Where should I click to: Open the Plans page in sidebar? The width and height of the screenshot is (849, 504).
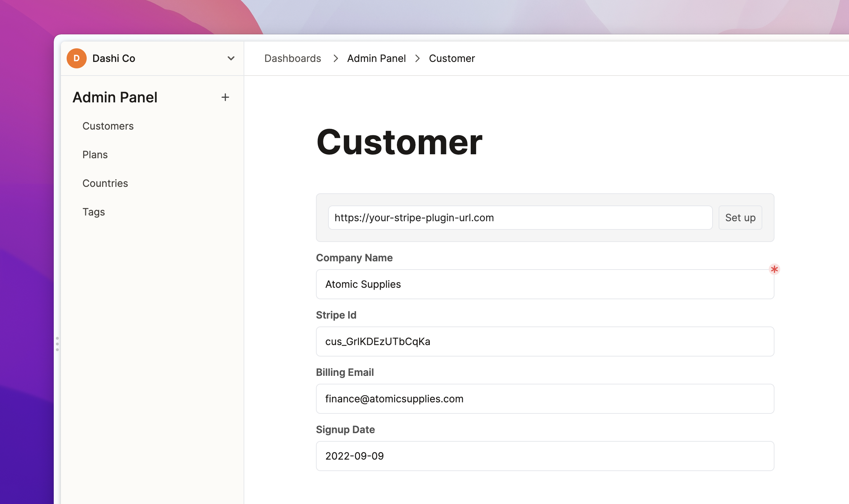tap(95, 155)
